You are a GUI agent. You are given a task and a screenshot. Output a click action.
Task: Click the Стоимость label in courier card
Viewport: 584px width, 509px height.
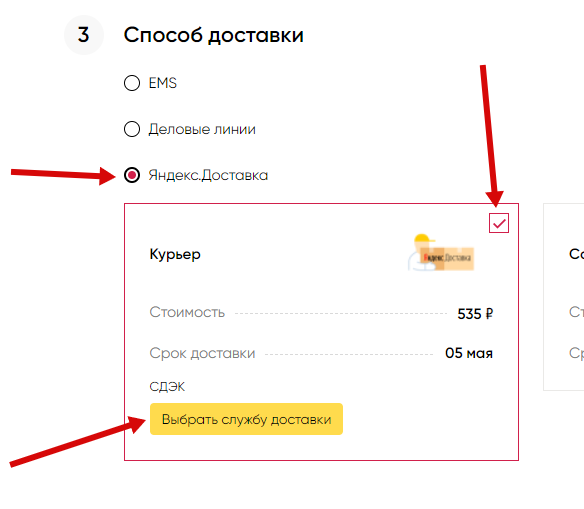tap(187, 312)
